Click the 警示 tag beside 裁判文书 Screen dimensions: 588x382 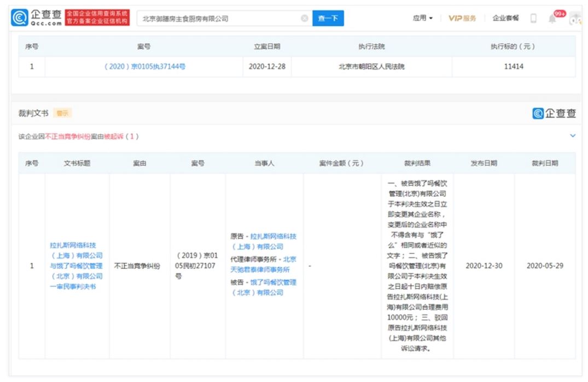tap(62, 113)
